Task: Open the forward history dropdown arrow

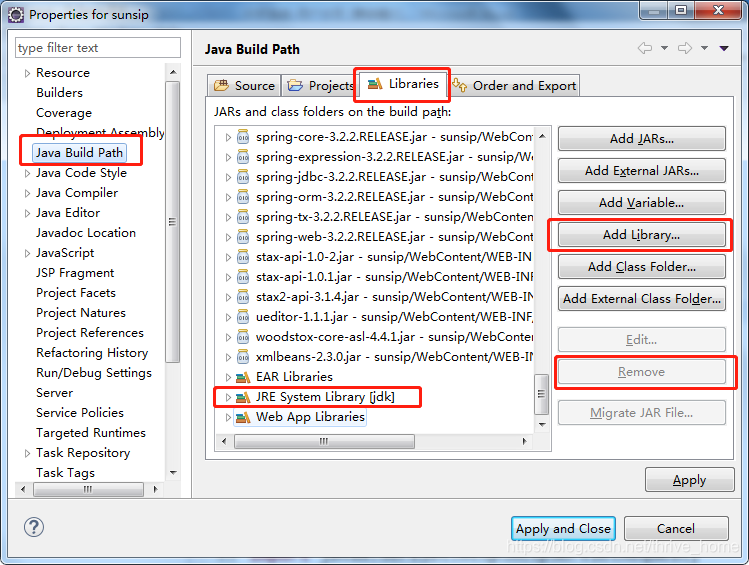Action: (x=705, y=48)
